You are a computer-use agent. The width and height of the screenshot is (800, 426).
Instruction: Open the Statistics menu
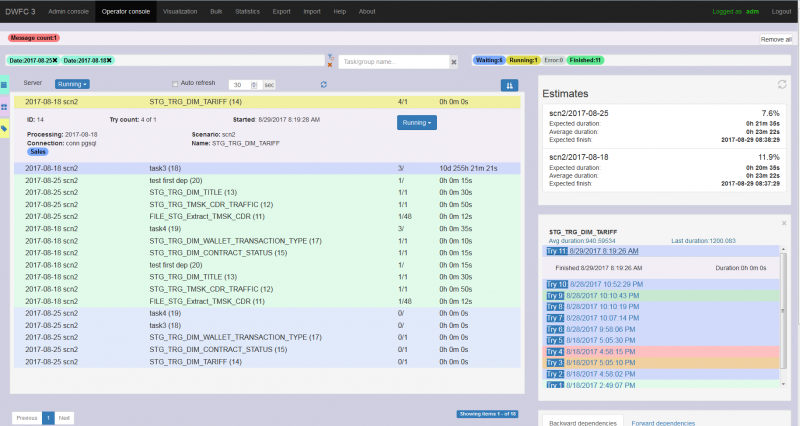click(247, 11)
